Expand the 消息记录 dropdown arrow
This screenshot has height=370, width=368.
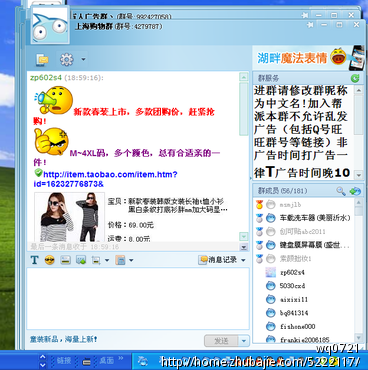pyautogui.click(x=243, y=260)
